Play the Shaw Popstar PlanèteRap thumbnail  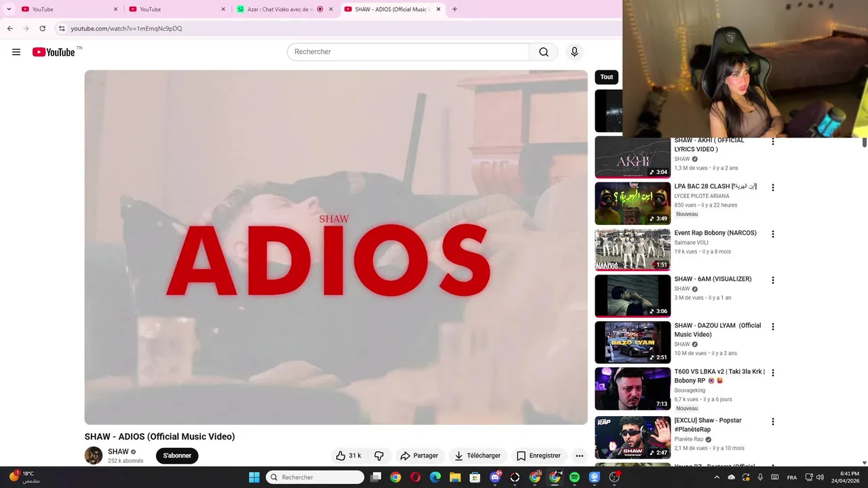pos(633,437)
